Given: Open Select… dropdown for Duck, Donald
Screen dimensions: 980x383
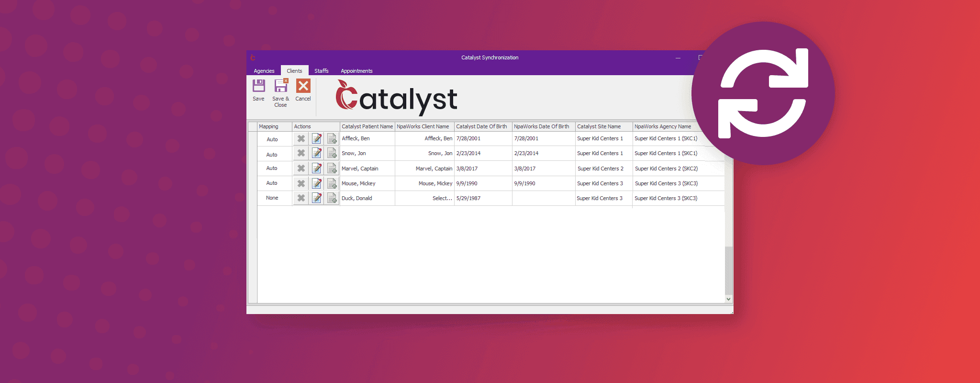Looking at the screenshot, I should click(424, 198).
